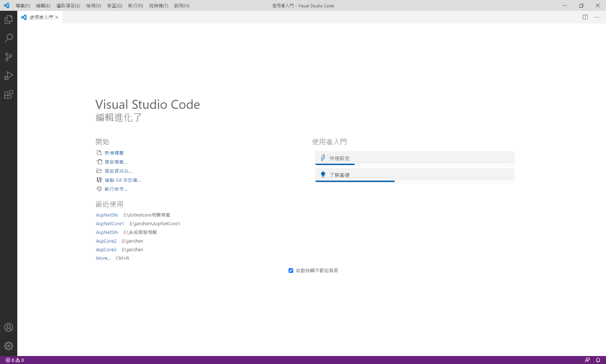Close the 使用者入門 tab
This screenshot has width=606, height=364.
[x=57, y=17]
